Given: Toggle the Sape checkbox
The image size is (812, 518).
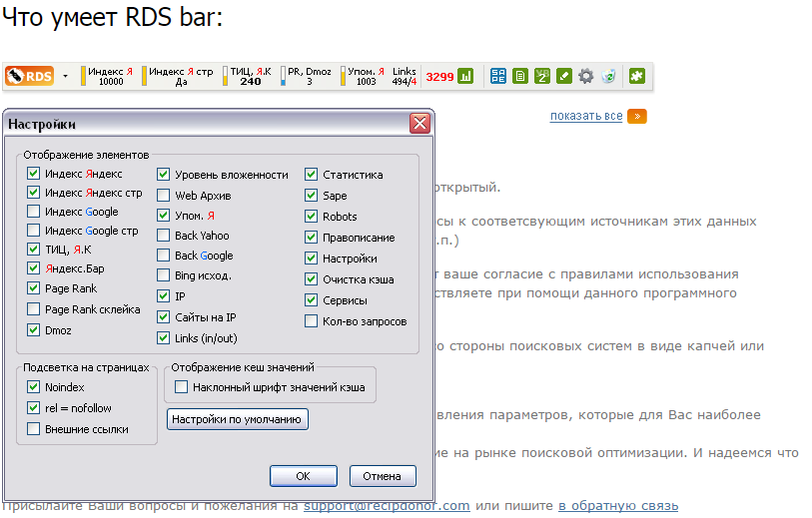Looking at the screenshot, I should pyautogui.click(x=311, y=195).
